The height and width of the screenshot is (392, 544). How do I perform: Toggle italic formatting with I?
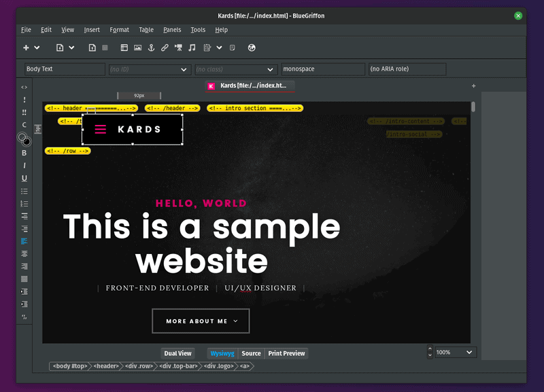pos(24,165)
